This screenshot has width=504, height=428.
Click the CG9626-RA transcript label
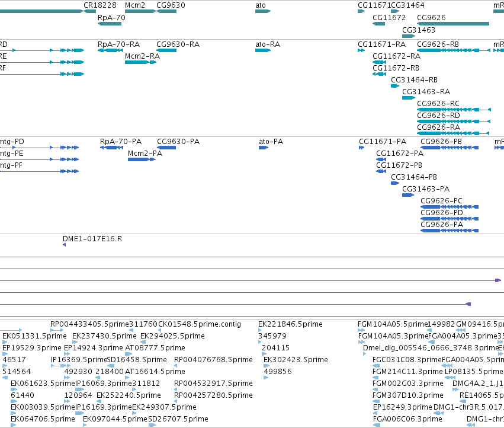click(x=438, y=127)
